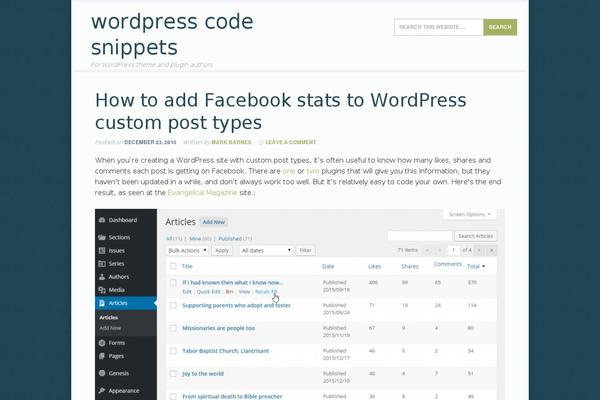The height and width of the screenshot is (400, 600).
Task: Open the Leave a Comment link
Action: coord(290,142)
